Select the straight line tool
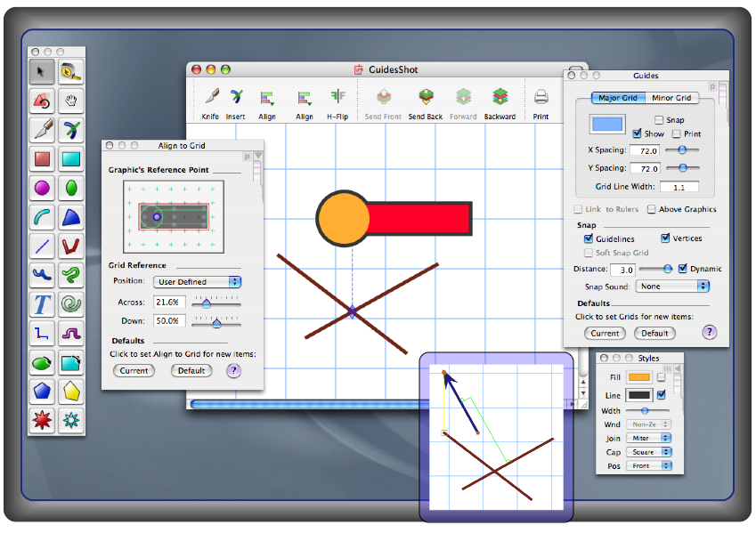This screenshot has width=756, height=533. pos(42,246)
